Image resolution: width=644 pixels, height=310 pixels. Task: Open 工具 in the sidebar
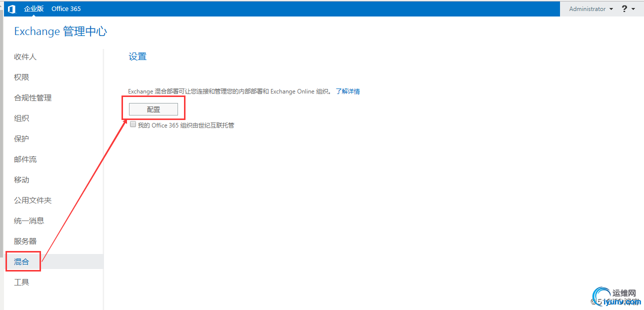tap(21, 282)
